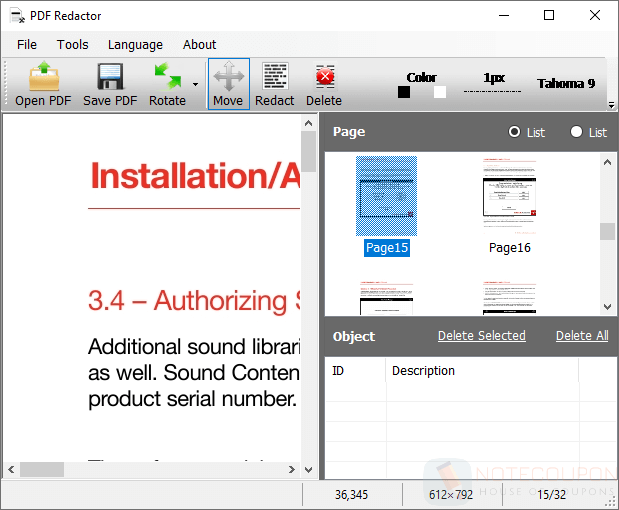Click the Object panel header
The height and width of the screenshot is (510, 619).
[x=354, y=336]
